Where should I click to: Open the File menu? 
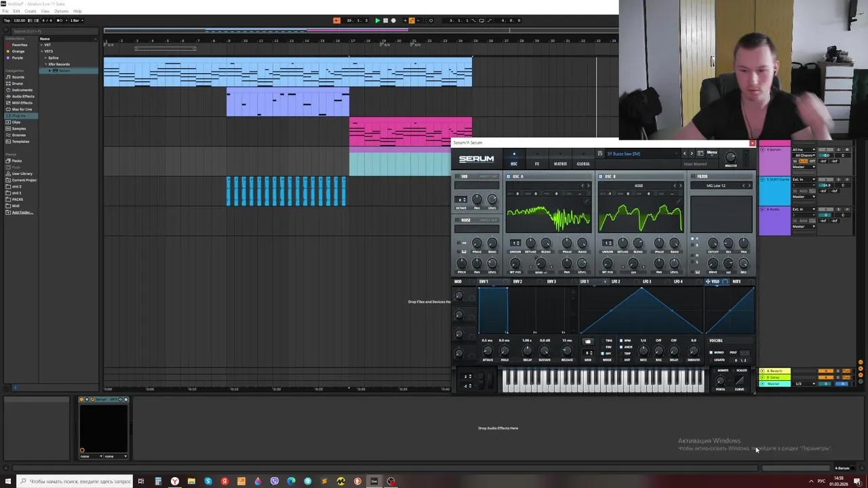[5, 11]
